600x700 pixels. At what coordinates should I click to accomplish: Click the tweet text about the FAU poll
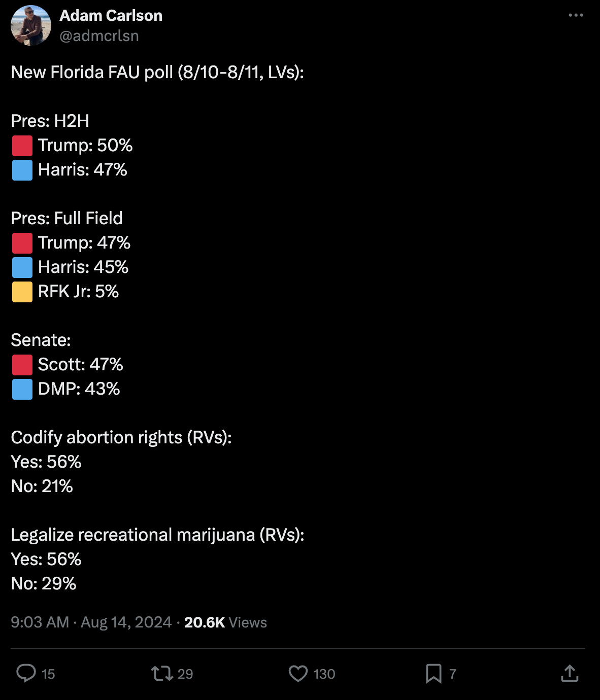coord(157,72)
